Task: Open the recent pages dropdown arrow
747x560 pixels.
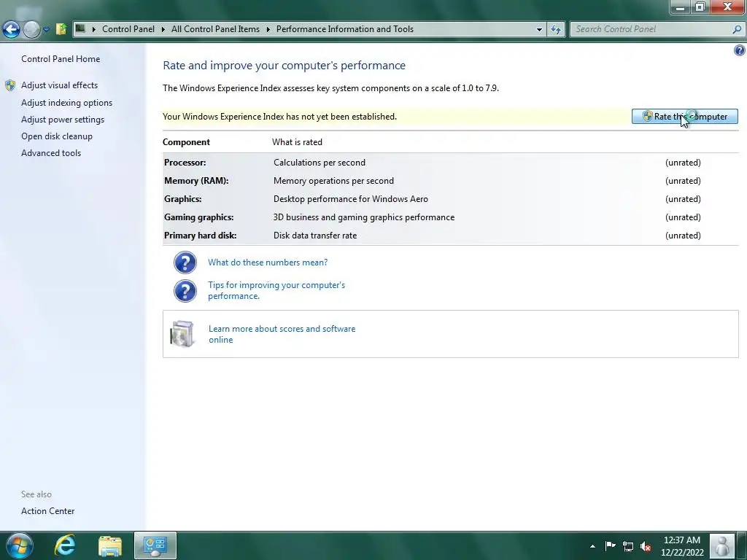Action: point(46,29)
